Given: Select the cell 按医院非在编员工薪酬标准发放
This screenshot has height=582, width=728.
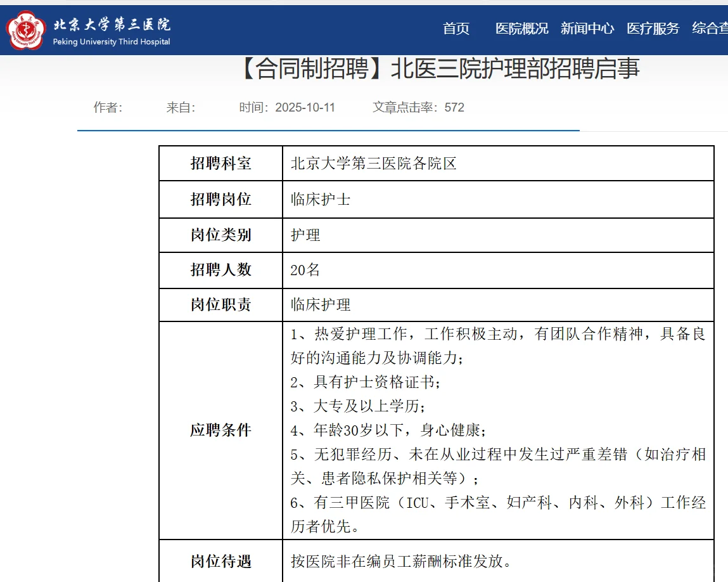Looking at the screenshot, I should tap(498, 561).
